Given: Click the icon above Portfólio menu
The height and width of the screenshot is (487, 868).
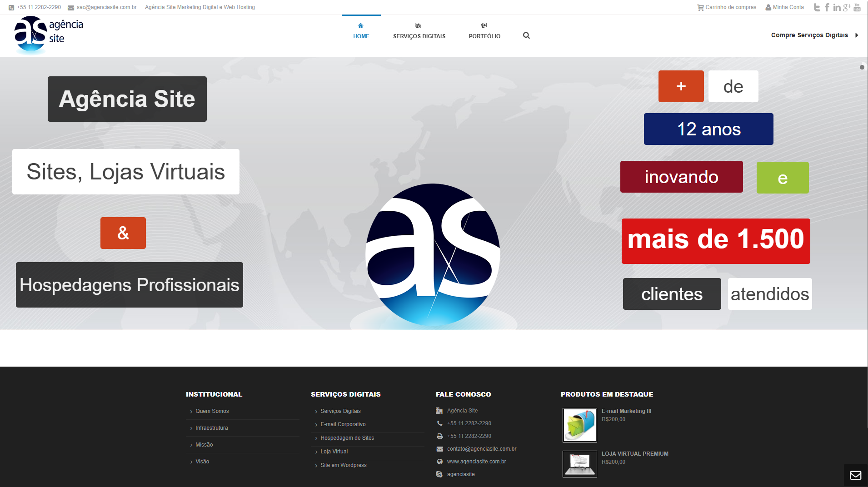Looking at the screenshot, I should point(484,25).
